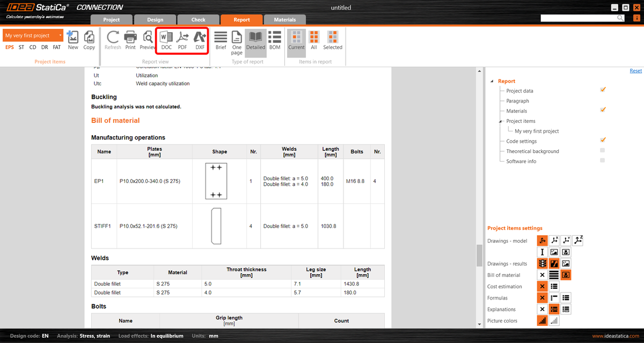Export the report to DOC format

tap(166, 40)
